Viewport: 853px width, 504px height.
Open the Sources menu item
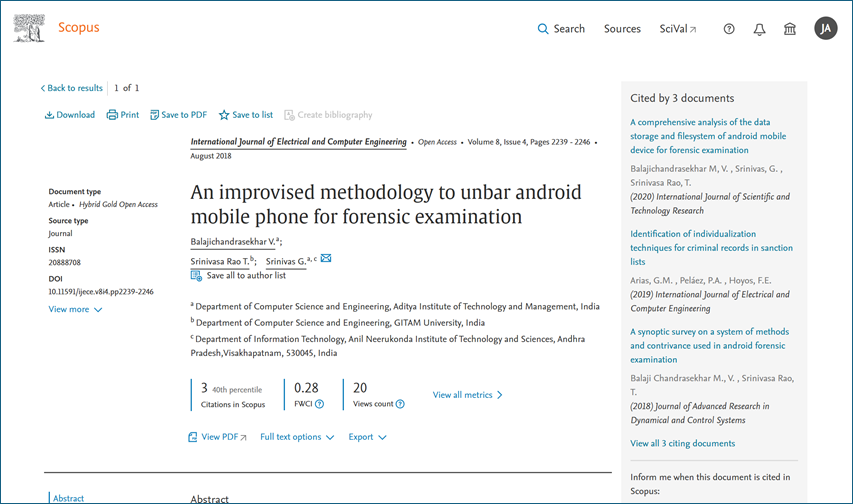click(622, 29)
